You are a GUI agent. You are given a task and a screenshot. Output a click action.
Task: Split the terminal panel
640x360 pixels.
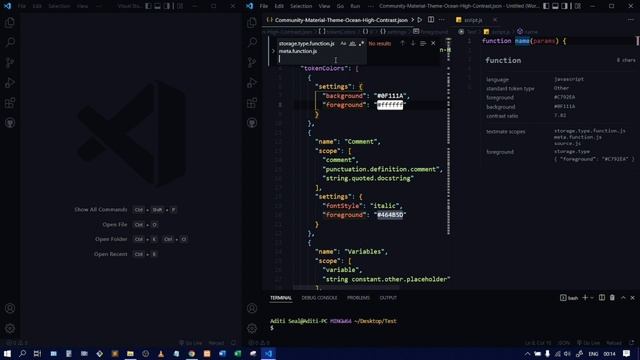coord(602,298)
